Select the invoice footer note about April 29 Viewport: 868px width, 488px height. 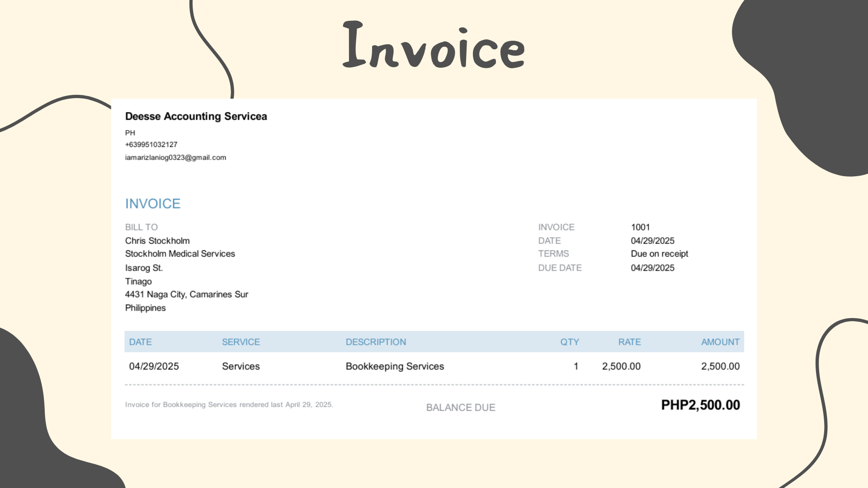point(229,405)
